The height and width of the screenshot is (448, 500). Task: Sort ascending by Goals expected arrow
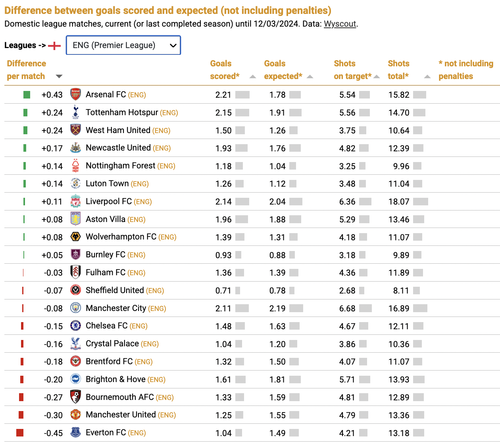click(x=310, y=77)
